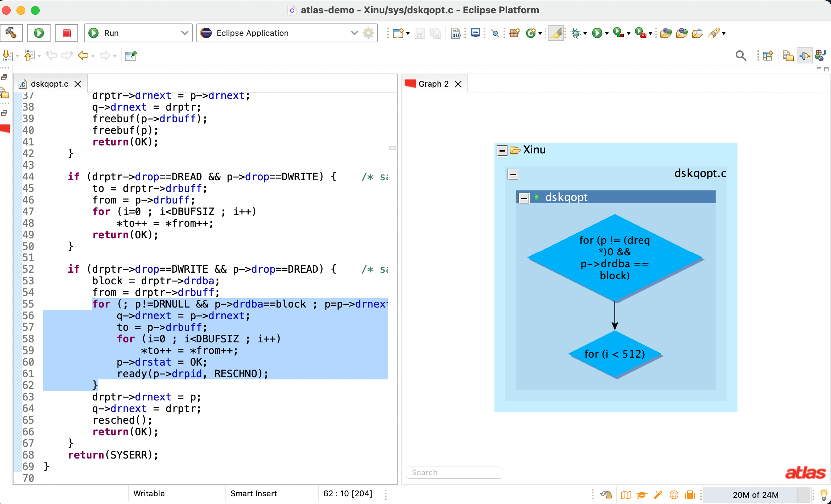Viewport: 831px width, 504px height.
Task: Click the red Stop button
Action: point(67,33)
